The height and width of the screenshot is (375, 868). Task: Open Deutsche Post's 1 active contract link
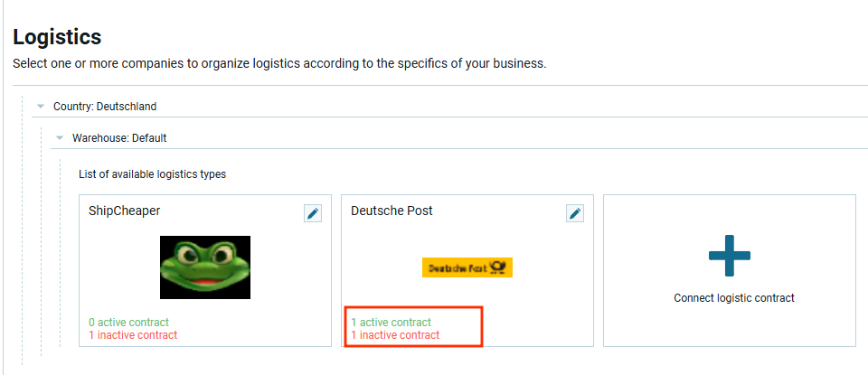tap(391, 323)
